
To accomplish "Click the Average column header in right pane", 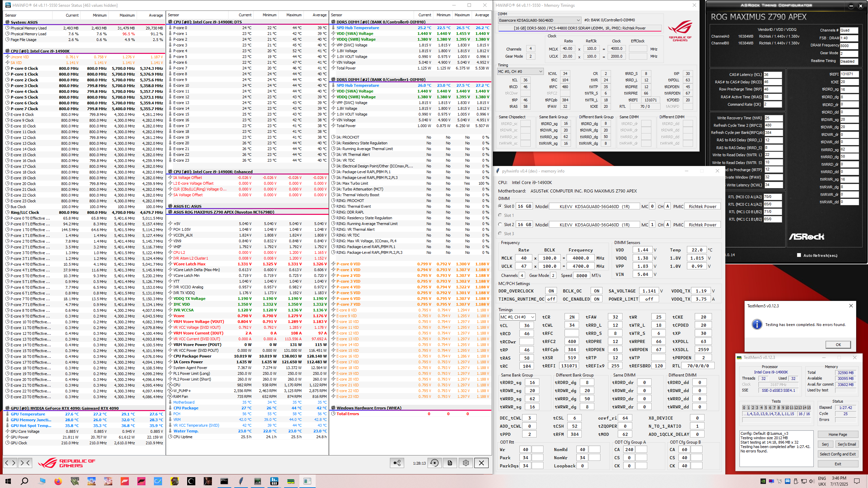I will click(x=482, y=15).
